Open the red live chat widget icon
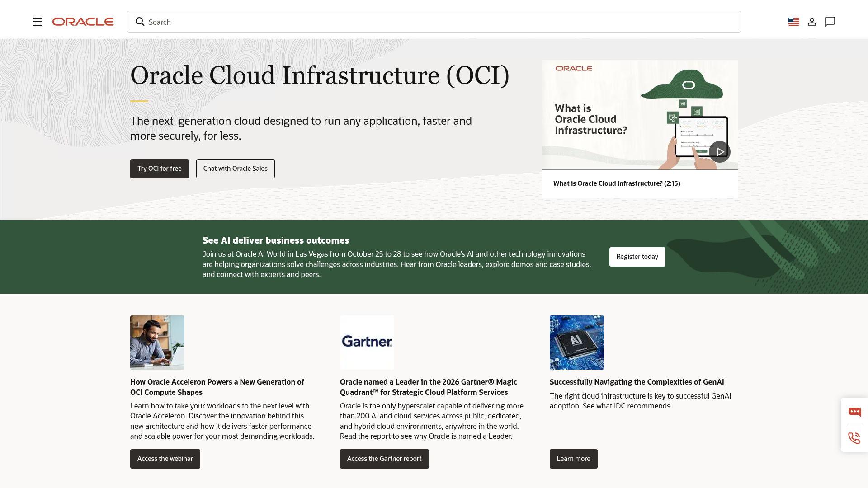This screenshot has width=868, height=488. click(x=855, y=412)
